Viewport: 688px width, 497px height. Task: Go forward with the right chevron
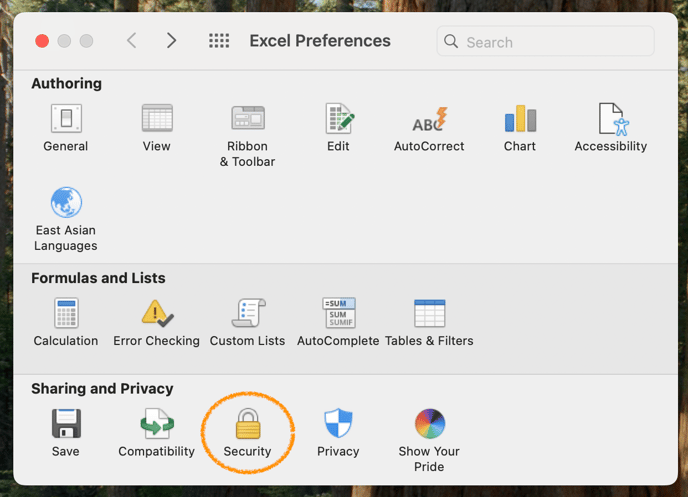172,40
